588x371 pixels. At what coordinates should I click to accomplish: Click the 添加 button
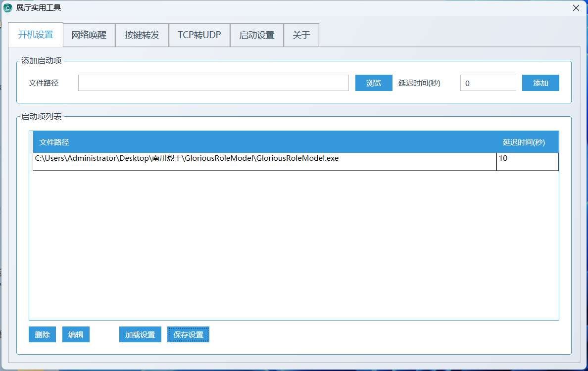[540, 83]
